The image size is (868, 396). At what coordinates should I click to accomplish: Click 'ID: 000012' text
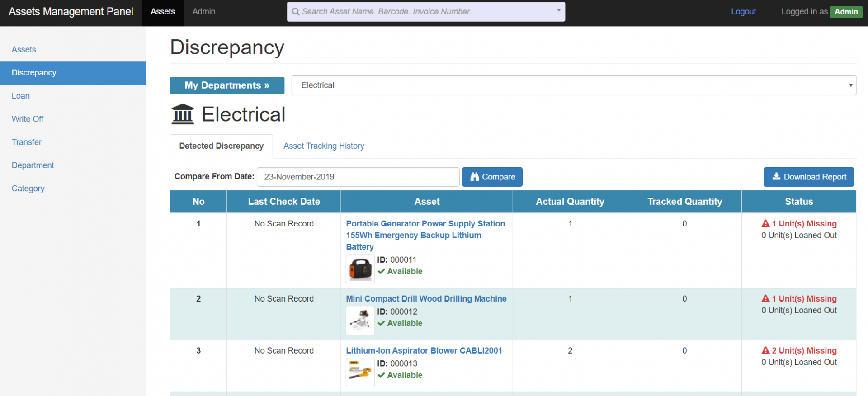397,311
